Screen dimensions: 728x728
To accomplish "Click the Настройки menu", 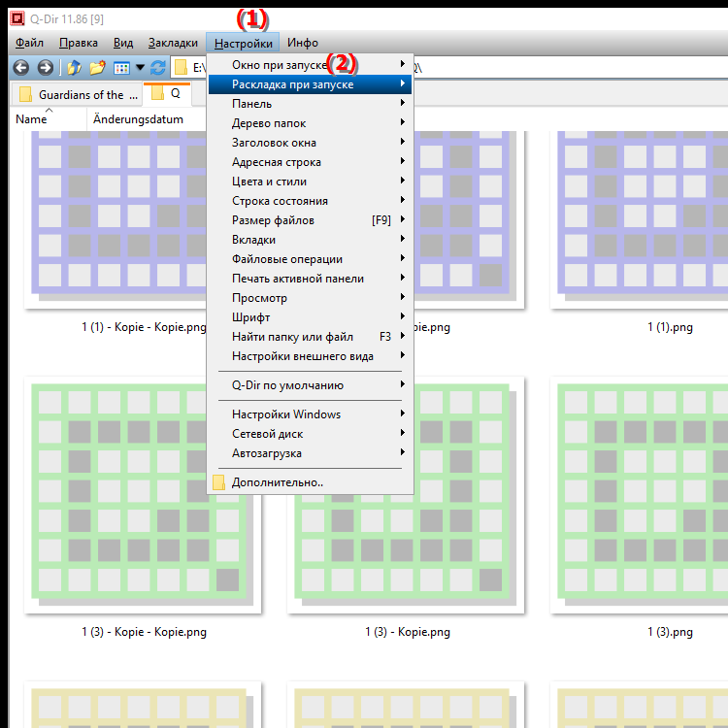I will (x=243, y=43).
